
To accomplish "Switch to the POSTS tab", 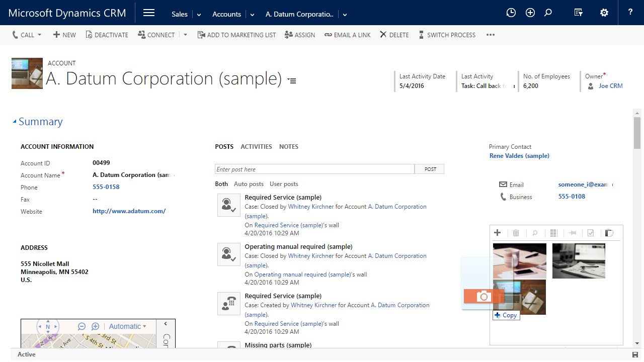I will [x=224, y=147].
